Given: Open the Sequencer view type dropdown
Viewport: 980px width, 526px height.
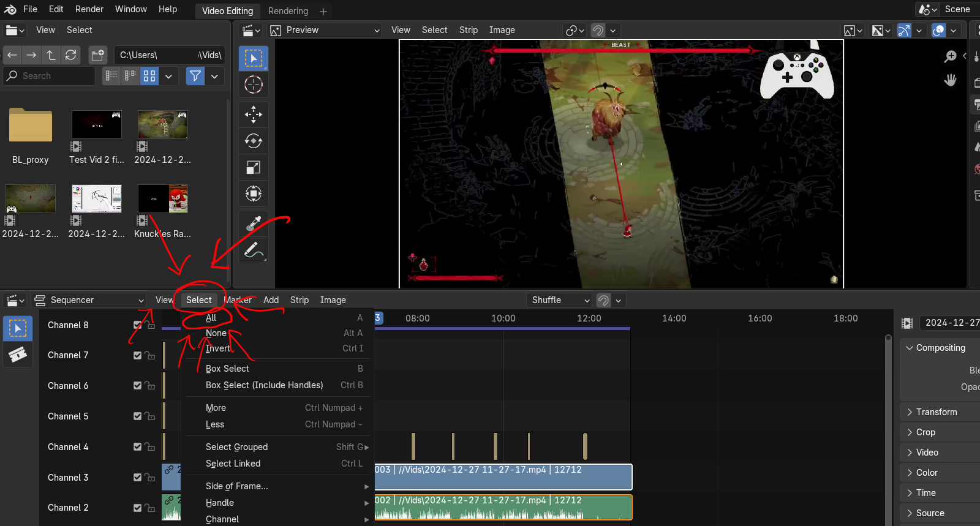Looking at the screenshot, I should click(89, 300).
